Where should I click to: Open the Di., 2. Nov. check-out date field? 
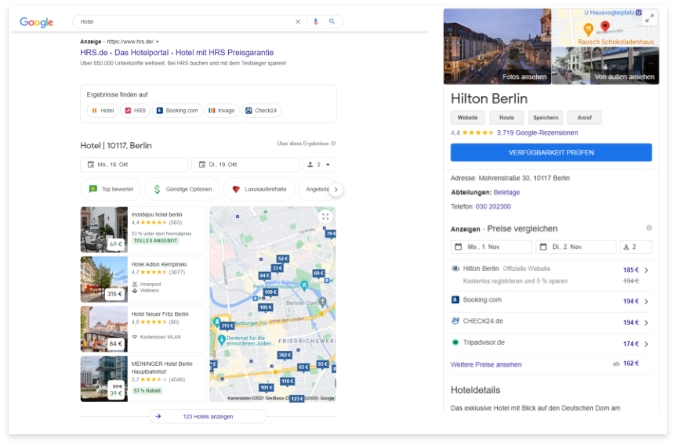point(576,247)
